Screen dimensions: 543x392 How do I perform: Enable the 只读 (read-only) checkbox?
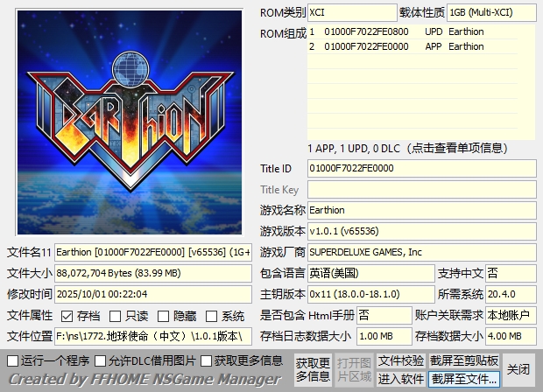click(116, 316)
